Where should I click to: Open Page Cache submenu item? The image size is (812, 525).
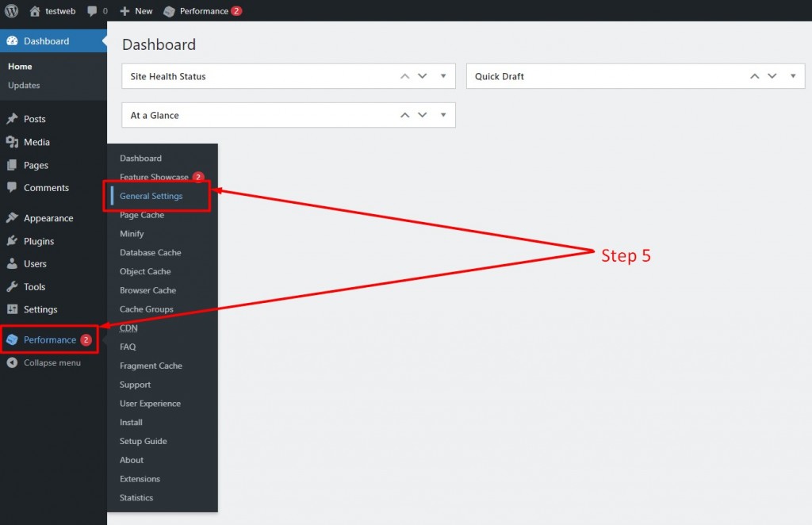pyautogui.click(x=142, y=215)
